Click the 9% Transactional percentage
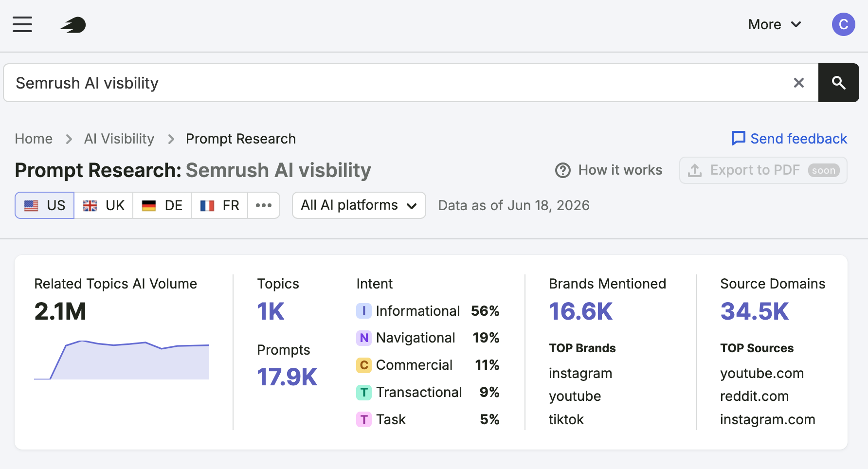Image resolution: width=868 pixels, height=469 pixels. pyautogui.click(x=489, y=392)
